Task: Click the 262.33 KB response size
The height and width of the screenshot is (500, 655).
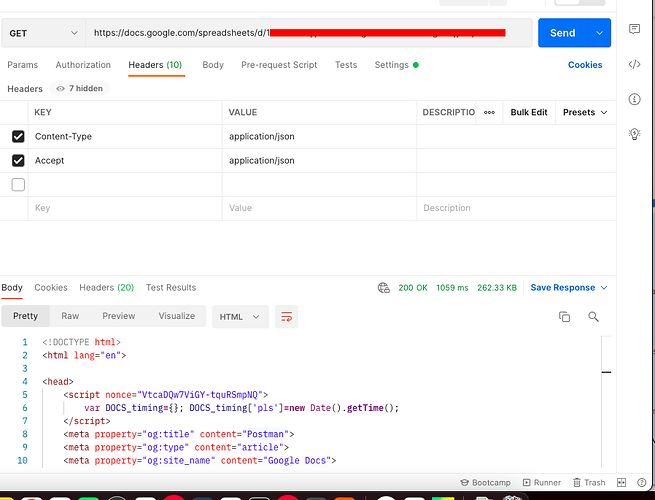Action: point(497,287)
